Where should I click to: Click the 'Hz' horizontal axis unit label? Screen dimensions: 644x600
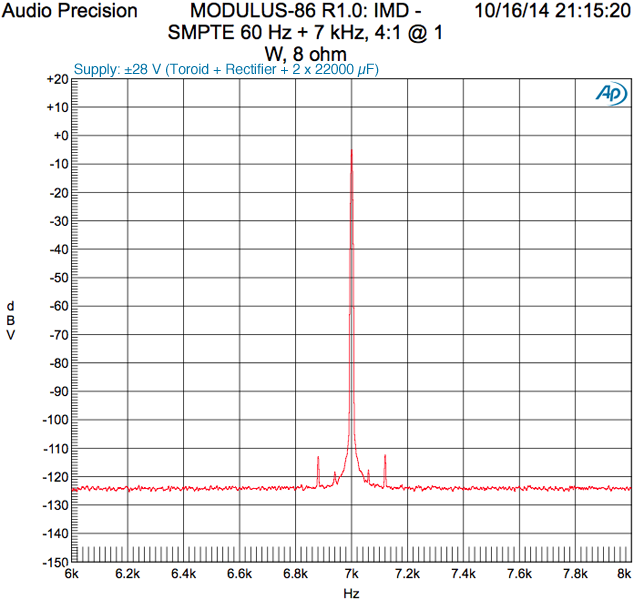[x=352, y=593]
